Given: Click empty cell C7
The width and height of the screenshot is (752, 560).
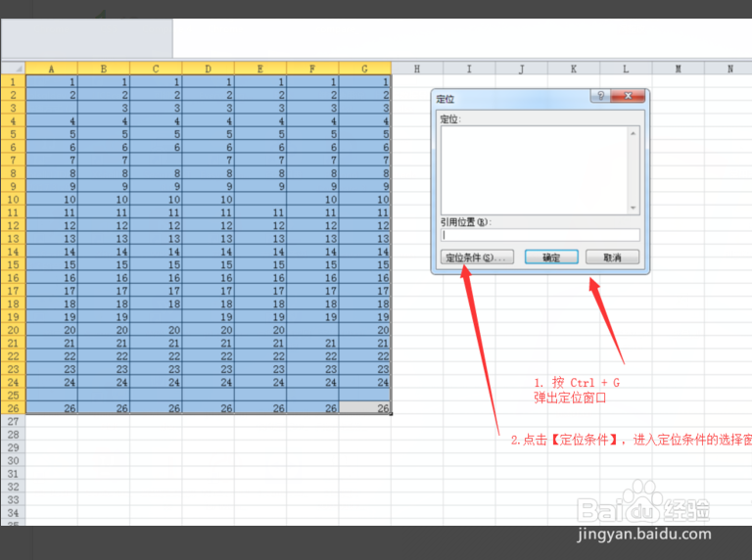Looking at the screenshot, I should click(x=156, y=161).
